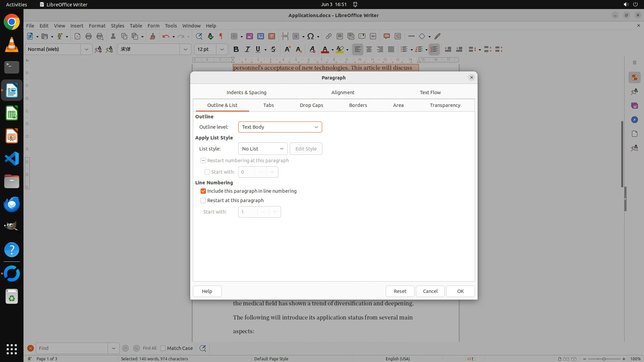Image resolution: width=644 pixels, height=362 pixels.
Task: Click the Clone Formatting paintbrush icon
Action: tap(152, 36)
